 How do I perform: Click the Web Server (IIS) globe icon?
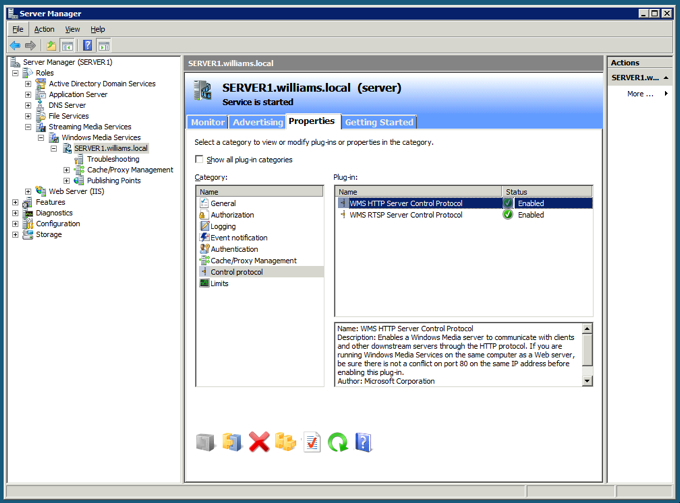click(x=41, y=191)
